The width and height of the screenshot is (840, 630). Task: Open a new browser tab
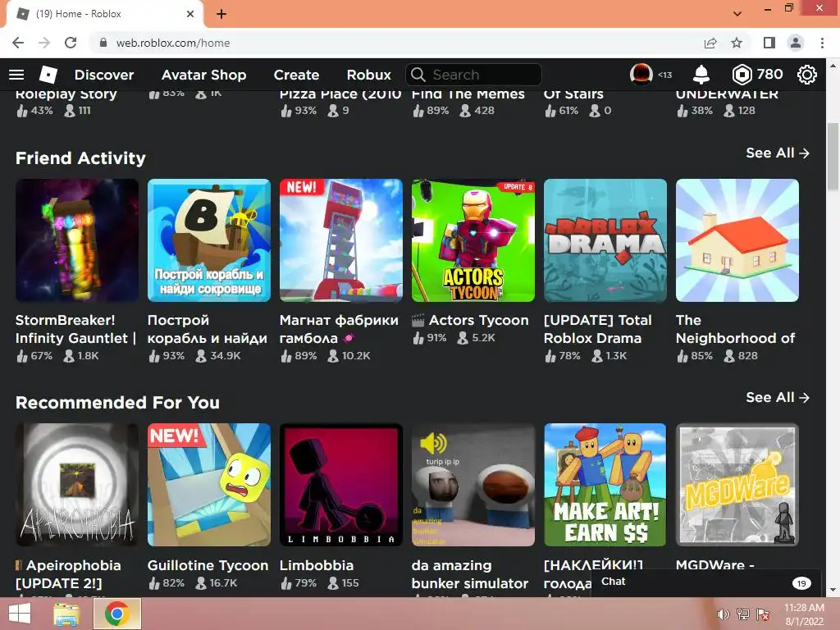[x=221, y=14]
